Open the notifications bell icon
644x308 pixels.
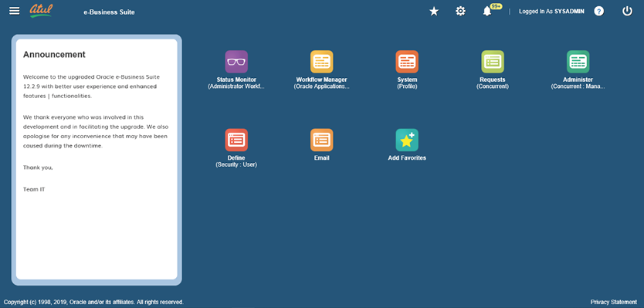click(x=487, y=12)
